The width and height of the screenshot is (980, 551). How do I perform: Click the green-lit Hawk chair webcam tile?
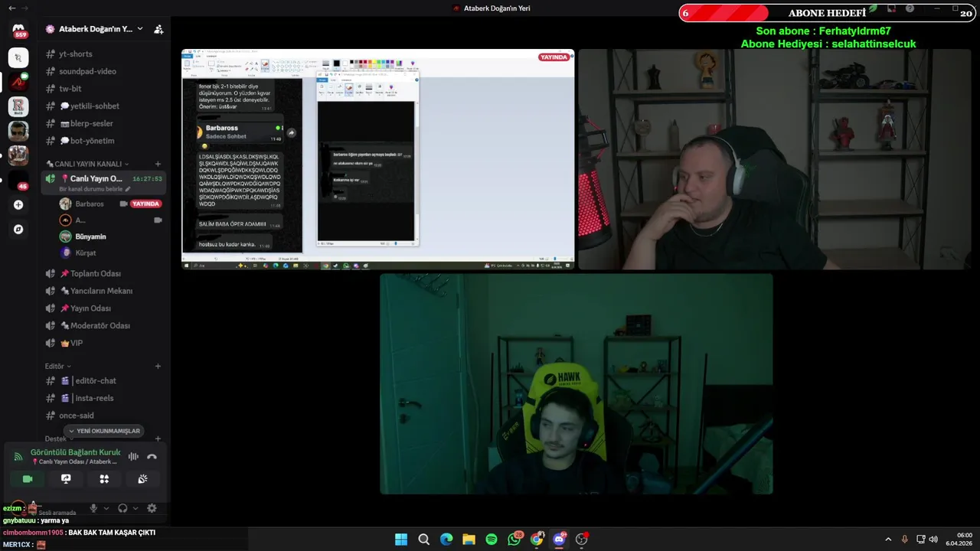click(x=577, y=383)
